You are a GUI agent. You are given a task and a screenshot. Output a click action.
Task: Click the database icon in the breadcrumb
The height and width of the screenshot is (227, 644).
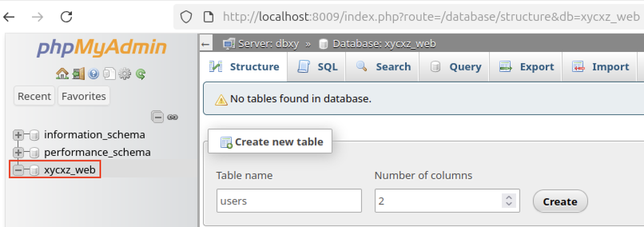click(324, 44)
